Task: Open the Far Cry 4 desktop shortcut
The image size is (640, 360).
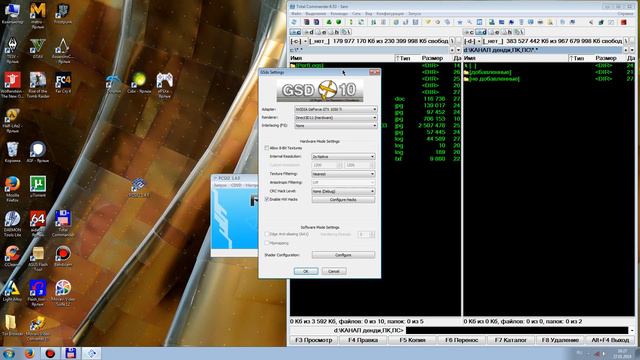Action: pos(63,83)
